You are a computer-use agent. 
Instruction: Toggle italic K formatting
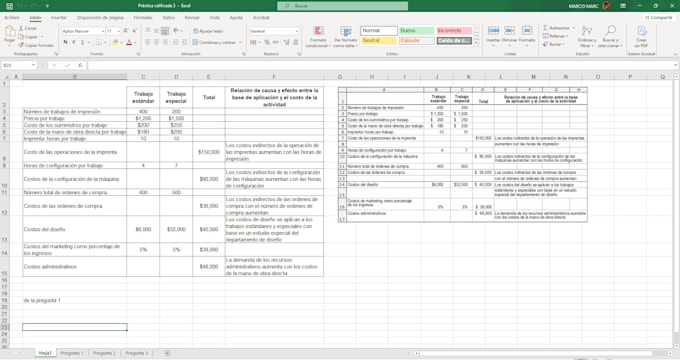point(74,43)
